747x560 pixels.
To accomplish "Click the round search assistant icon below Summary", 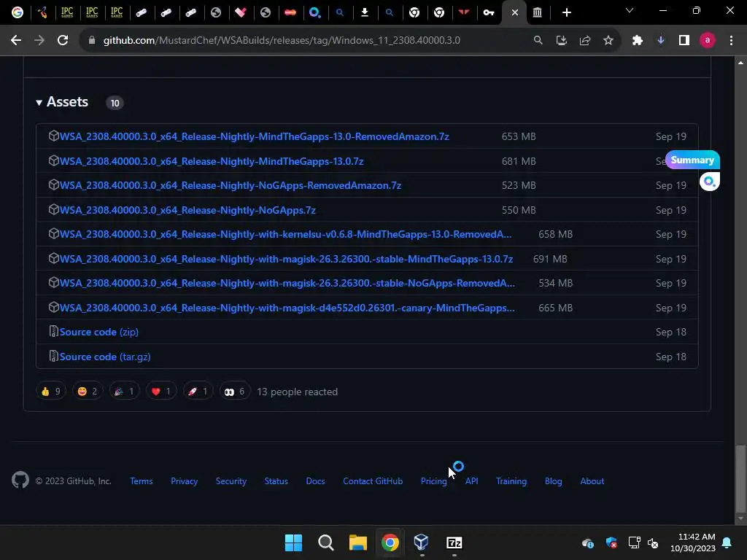I will click(709, 182).
